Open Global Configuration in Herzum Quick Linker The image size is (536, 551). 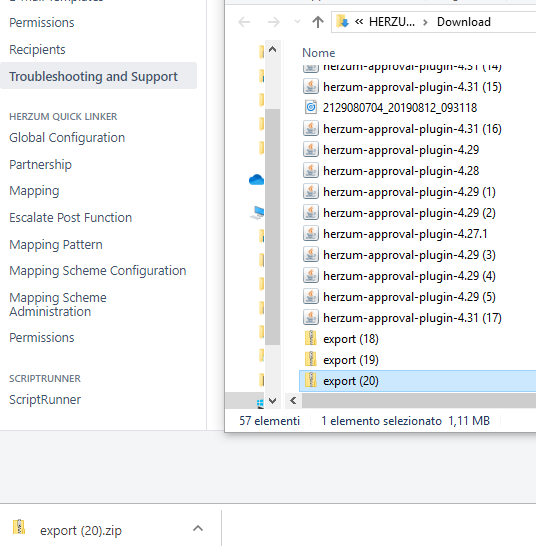(67, 137)
